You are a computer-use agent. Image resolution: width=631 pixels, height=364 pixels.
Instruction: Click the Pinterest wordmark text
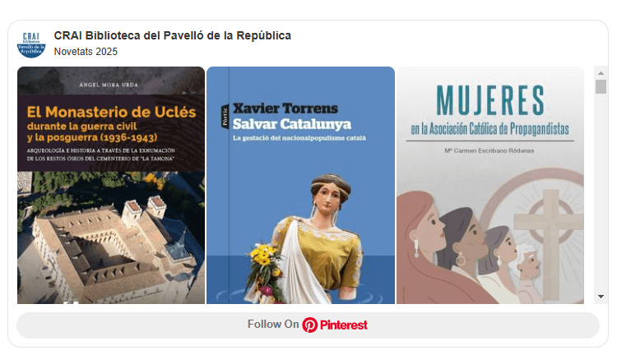click(x=344, y=325)
